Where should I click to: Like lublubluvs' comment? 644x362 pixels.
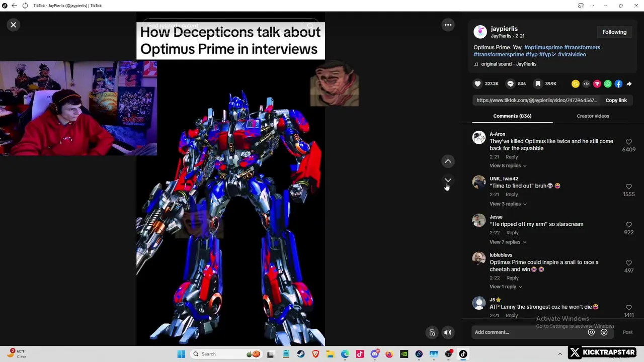629,263
